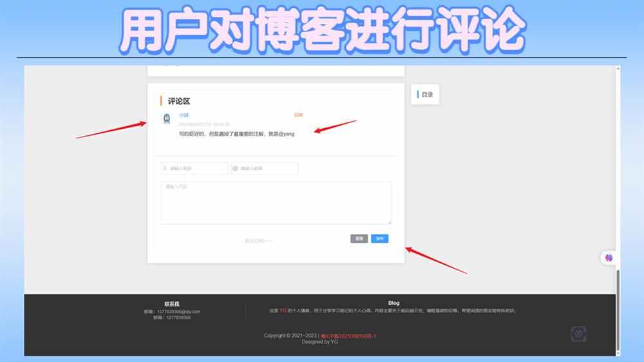Image resolution: width=644 pixels, height=362 pixels.
Task: Click the comment timestamp below the username
Action: (204, 124)
